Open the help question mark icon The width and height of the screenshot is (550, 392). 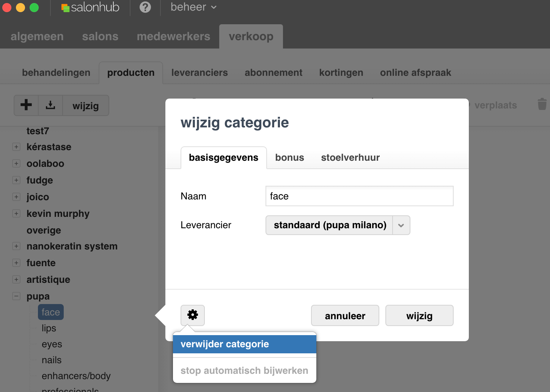pyautogui.click(x=145, y=7)
